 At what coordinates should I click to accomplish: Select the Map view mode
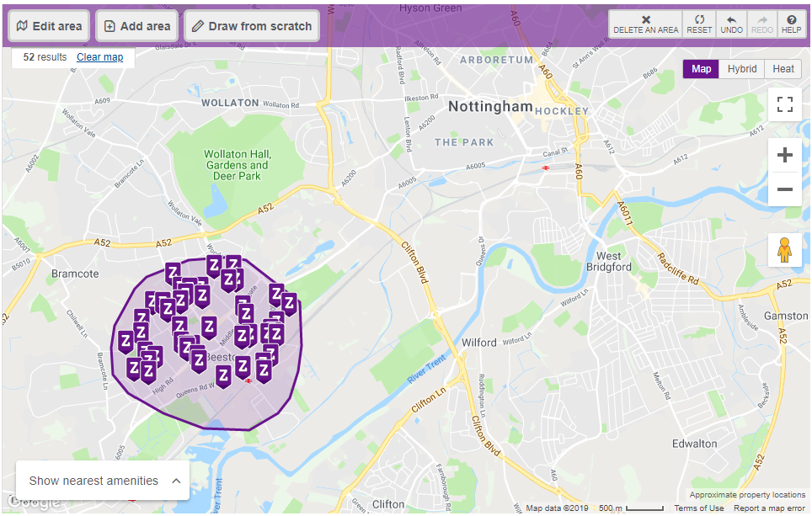(x=701, y=69)
